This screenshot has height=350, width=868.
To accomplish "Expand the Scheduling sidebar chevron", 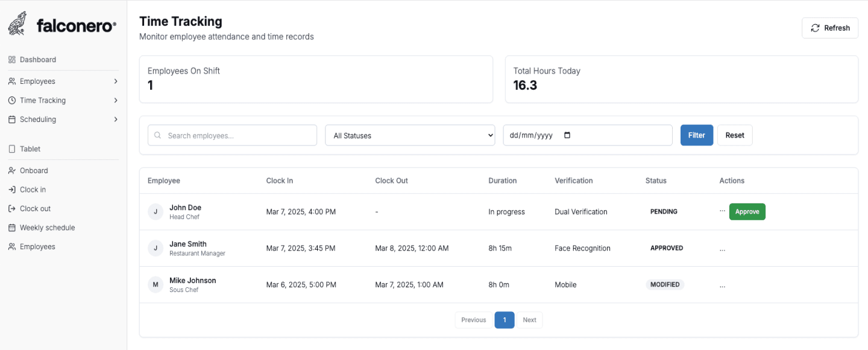I will tap(116, 119).
